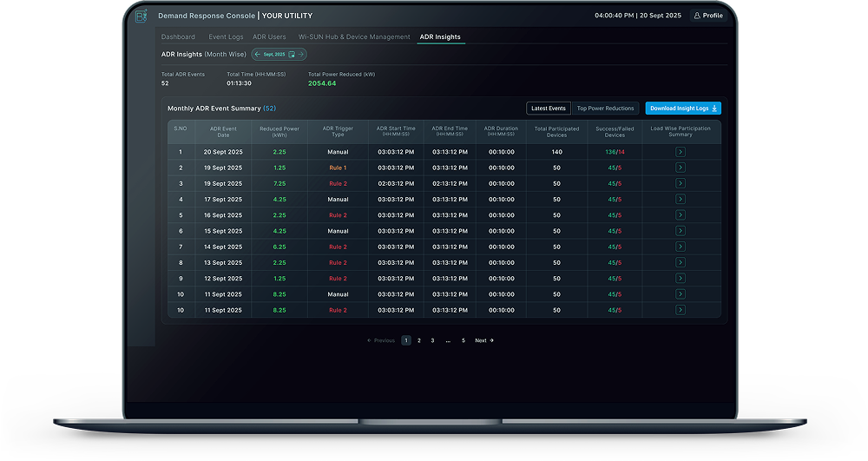The height and width of the screenshot is (461, 868).
Task: Click the Reduced Power (kWh) column header
Action: [x=279, y=132]
